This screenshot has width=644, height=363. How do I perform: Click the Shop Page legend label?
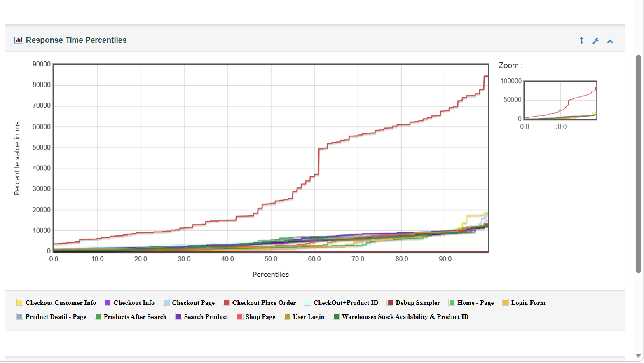(260, 317)
